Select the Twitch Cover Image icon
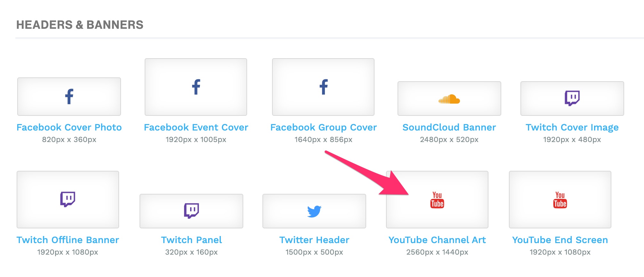The width and height of the screenshot is (644, 277). (572, 98)
